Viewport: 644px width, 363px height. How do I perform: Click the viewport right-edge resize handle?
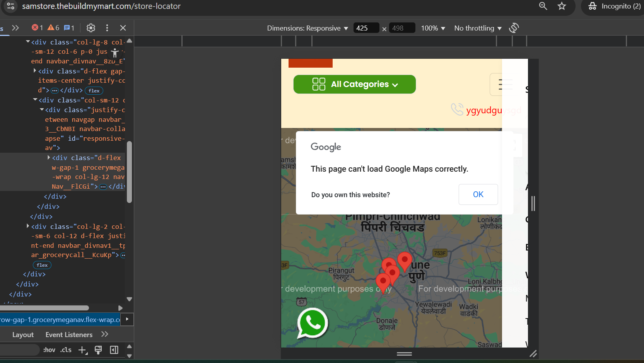(x=533, y=203)
